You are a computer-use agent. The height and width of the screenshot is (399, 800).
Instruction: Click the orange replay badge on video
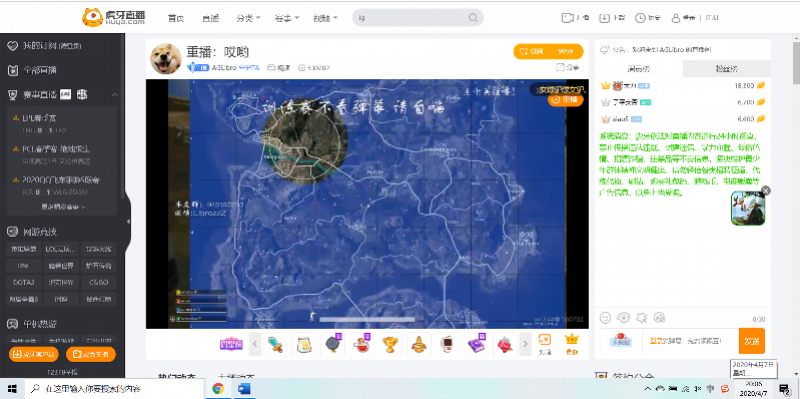[565, 100]
